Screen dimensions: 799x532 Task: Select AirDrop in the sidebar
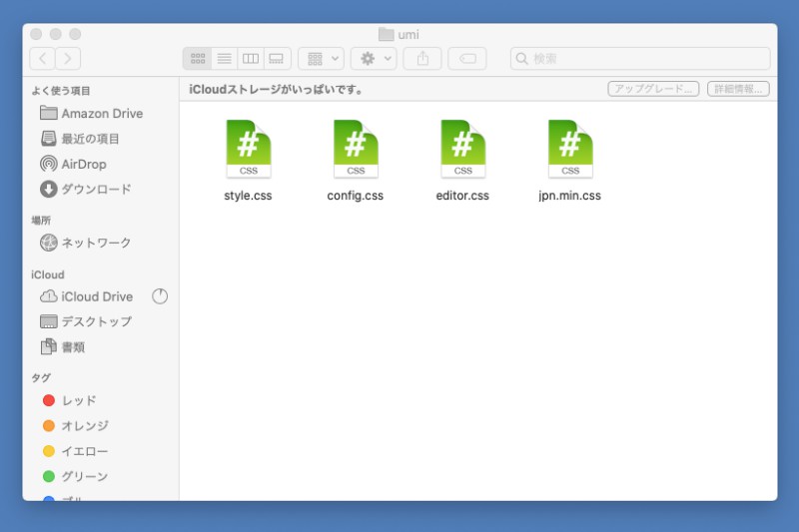[x=83, y=164]
